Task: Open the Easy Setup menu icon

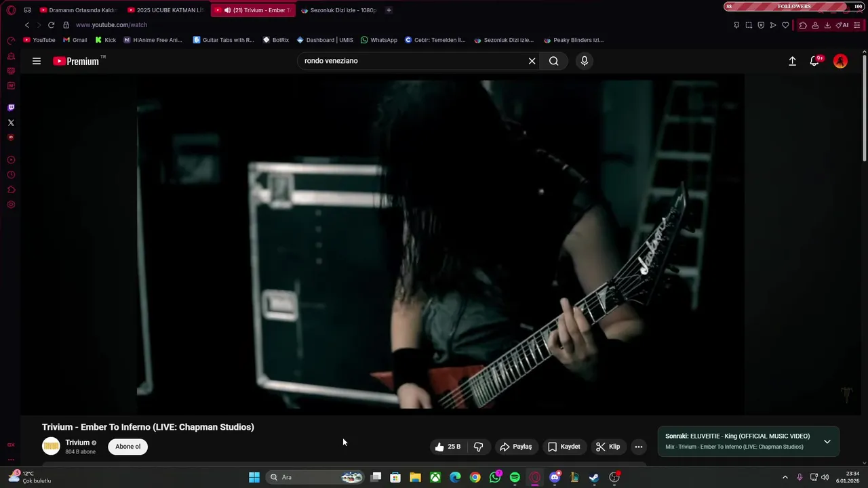Action: [x=857, y=25]
